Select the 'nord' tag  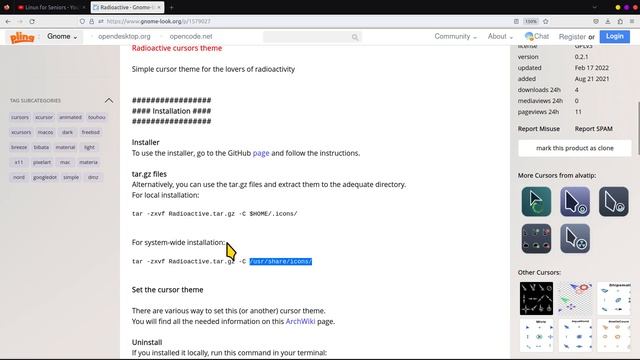(x=19, y=178)
